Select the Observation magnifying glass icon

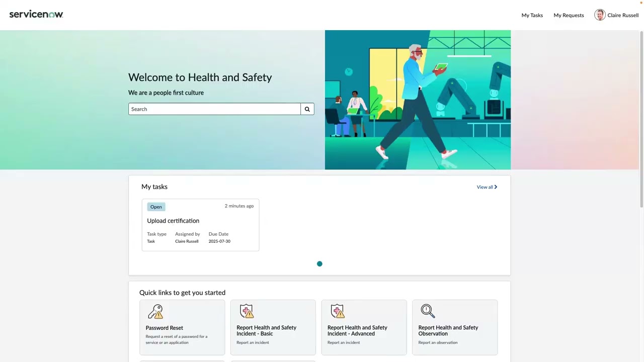pos(428,311)
